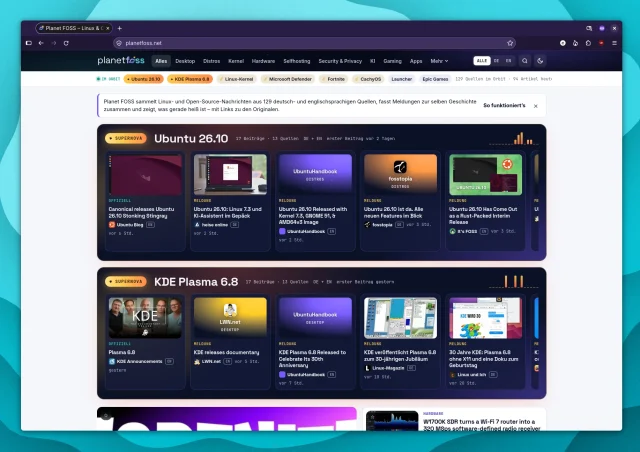Viewport: 640px width, 452px height.
Task: Toggle dark mode with the moon icon
Action: click(540, 61)
